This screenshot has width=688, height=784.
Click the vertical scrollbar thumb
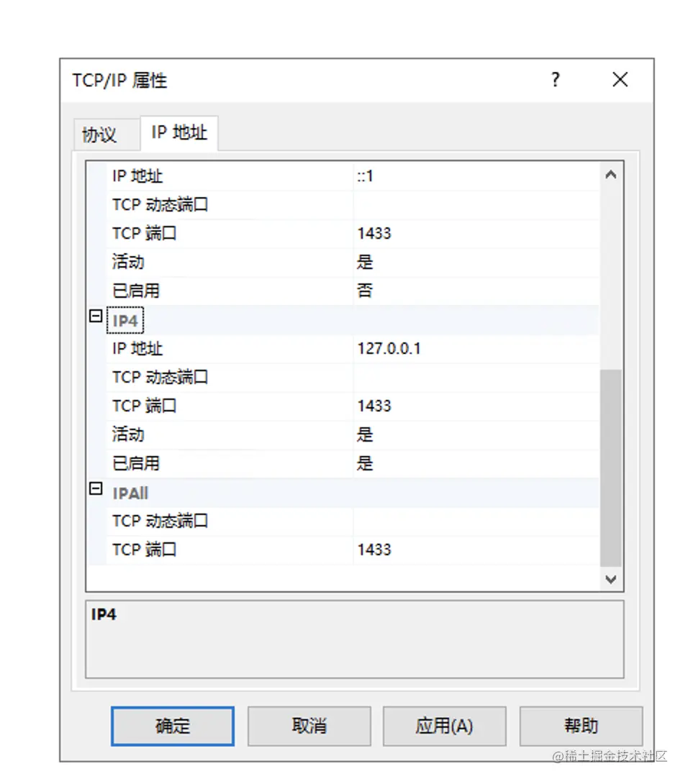click(611, 468)
